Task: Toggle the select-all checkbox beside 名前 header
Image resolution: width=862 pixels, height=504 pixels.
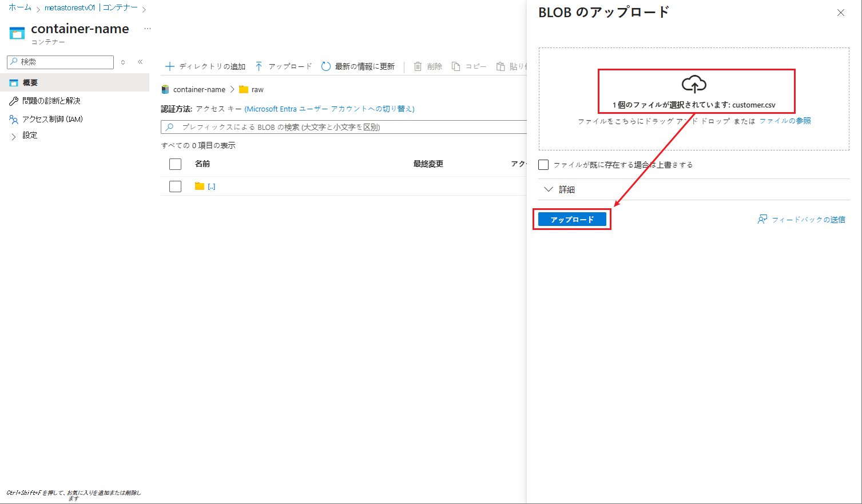Action: click(x=176, y=164)
